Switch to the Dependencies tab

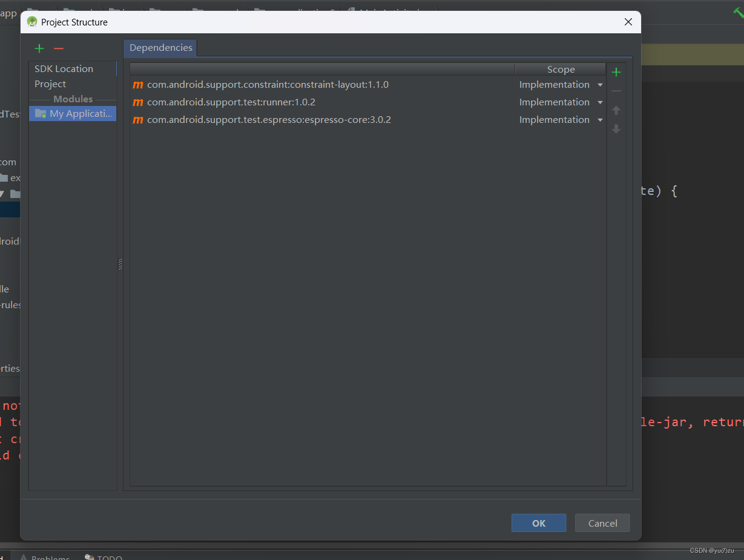tap(160, 47)
